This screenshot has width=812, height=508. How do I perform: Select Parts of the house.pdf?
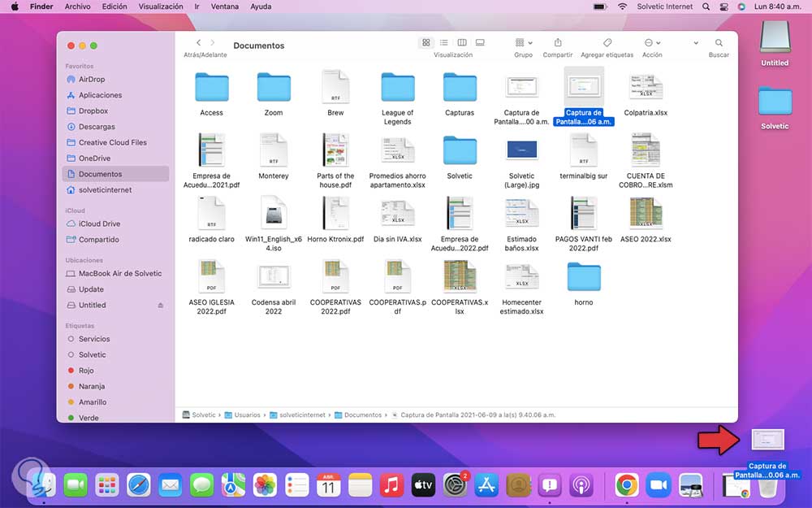tap(335, 150)
